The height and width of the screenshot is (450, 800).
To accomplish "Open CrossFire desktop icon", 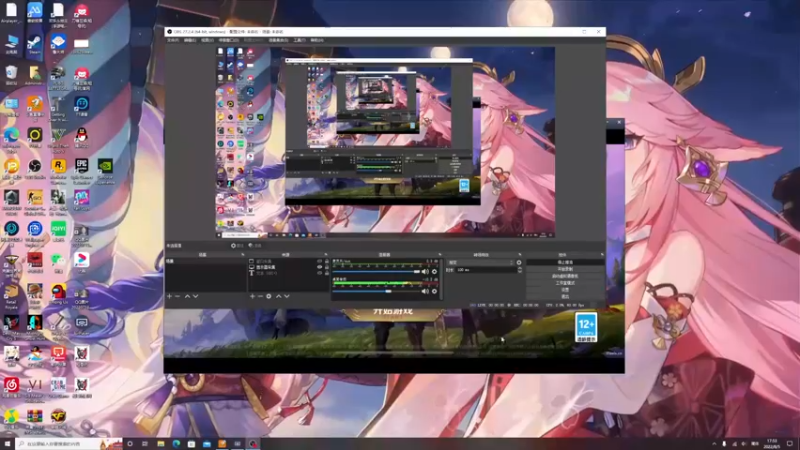I will point(58,419).
